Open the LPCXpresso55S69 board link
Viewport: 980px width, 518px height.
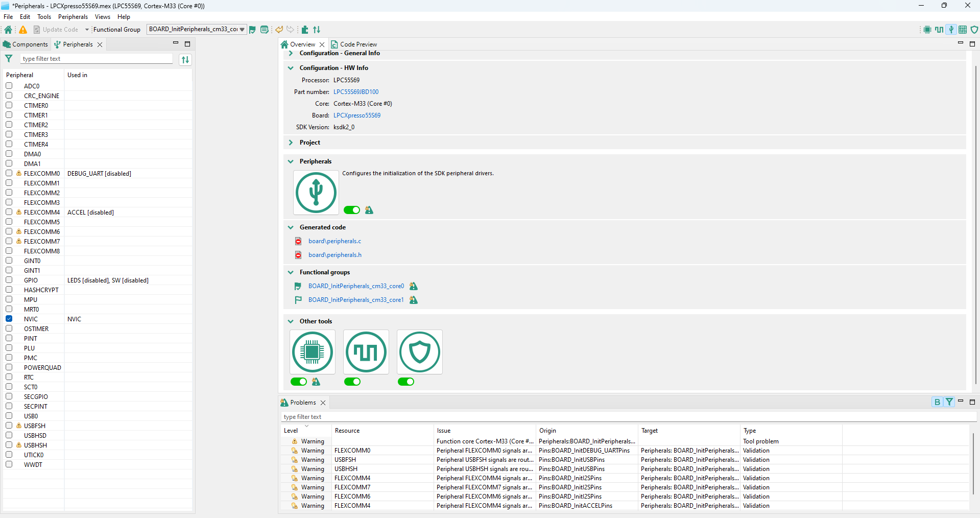(x=357, y=115)
